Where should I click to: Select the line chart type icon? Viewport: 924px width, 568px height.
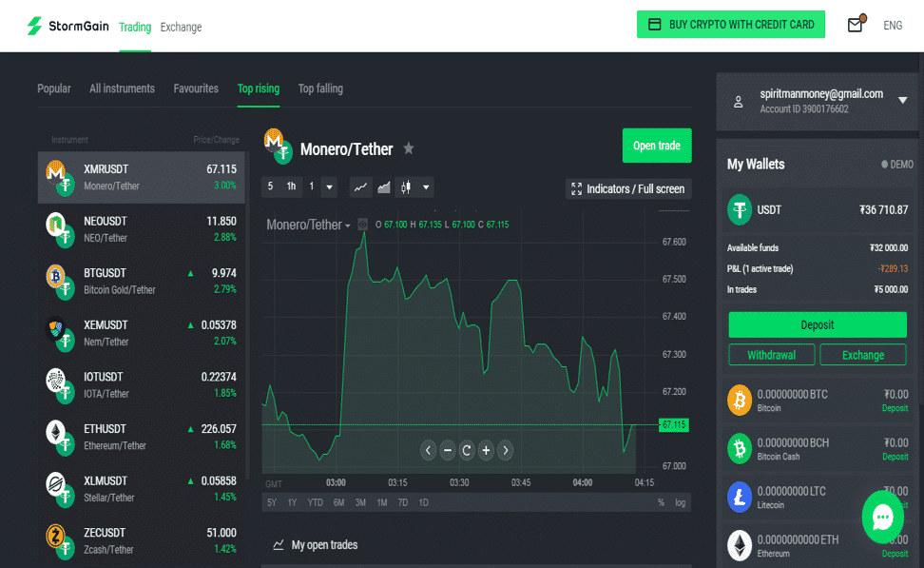coord(360,187)
